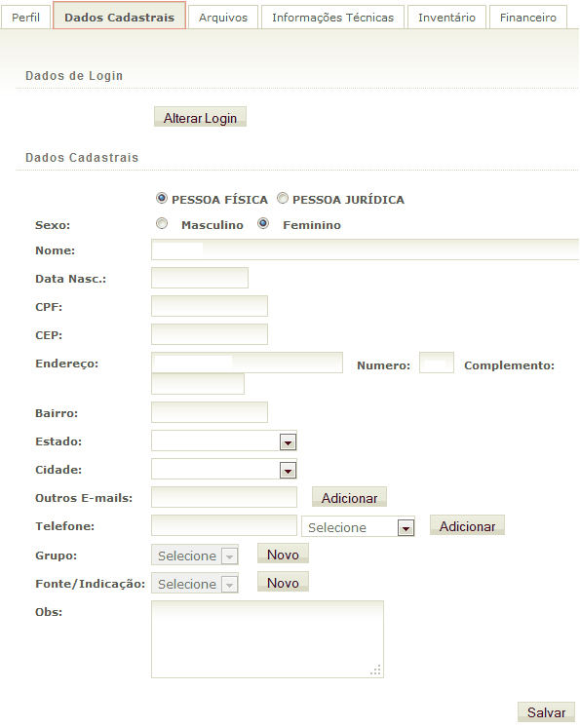Save the form with Salvar

point(546,711)
